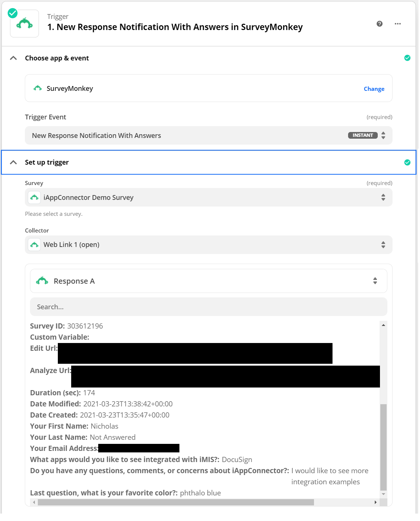The width and height of the screenshot is (420, 521).
Task: Click the SurveyMonkey logo in the app row
Action: (37, 88)
